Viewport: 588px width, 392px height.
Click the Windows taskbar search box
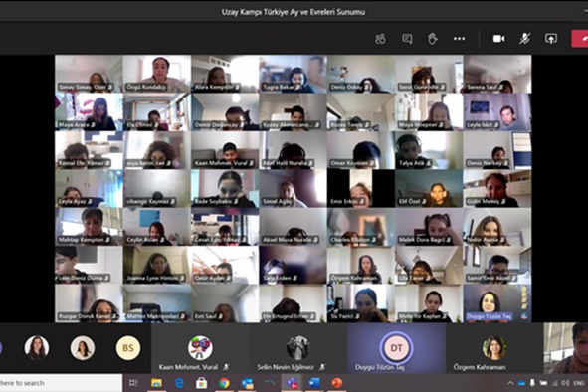(x=60, y=383)
